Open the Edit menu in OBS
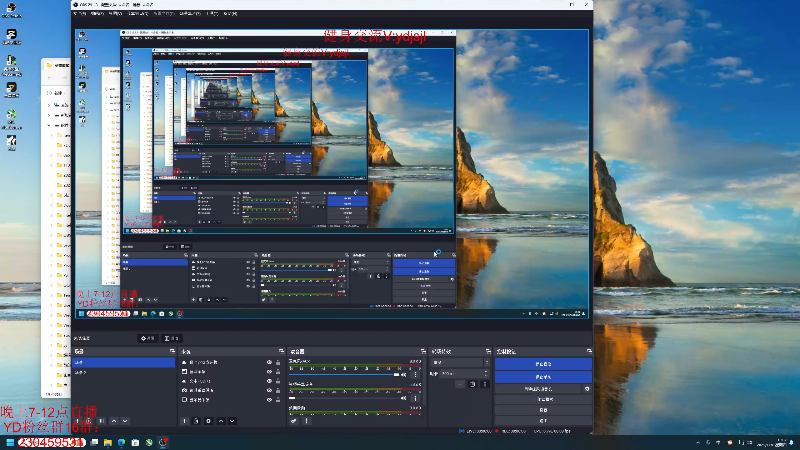 pos(97,14)
